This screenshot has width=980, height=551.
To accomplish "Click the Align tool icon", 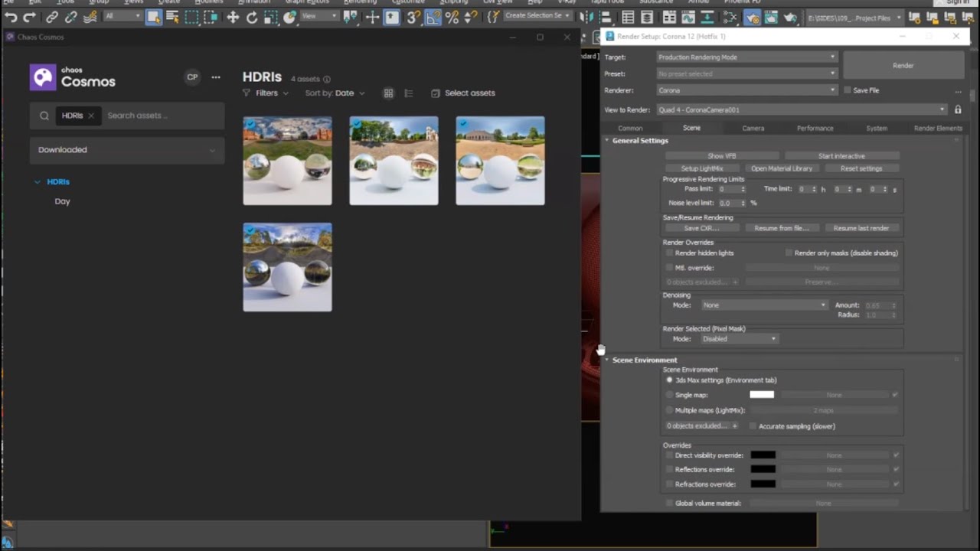I will point(605,17).
